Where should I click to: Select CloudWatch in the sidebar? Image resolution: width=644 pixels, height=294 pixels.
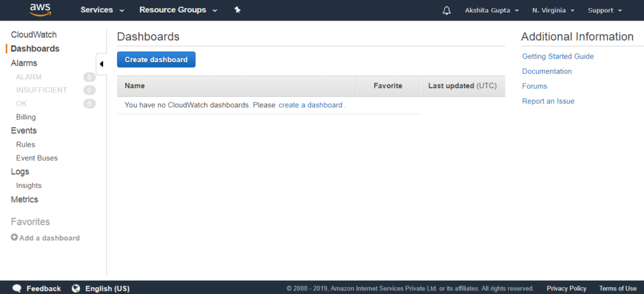tap(34, 35)
